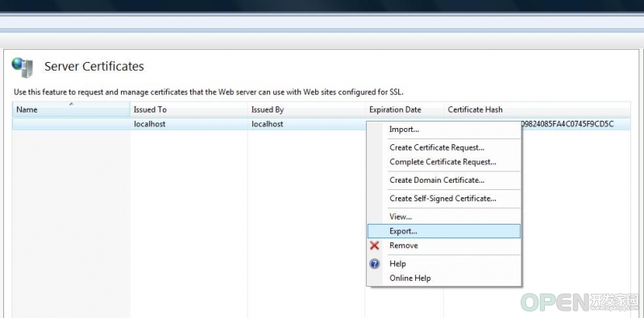Click the Server Certificates globe icon

click(x=23, y=68)
